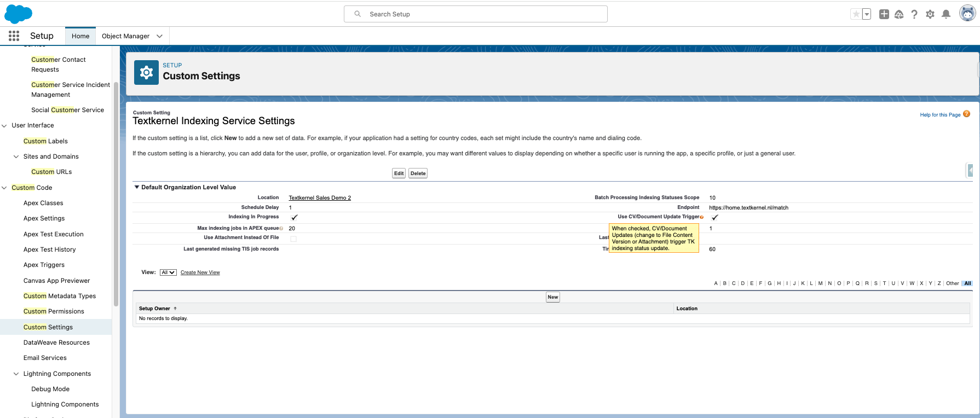Toggle the Indexing In Progress checkbox
The image size is (980, 418).
pyautogui.click(x=294, y=217)
